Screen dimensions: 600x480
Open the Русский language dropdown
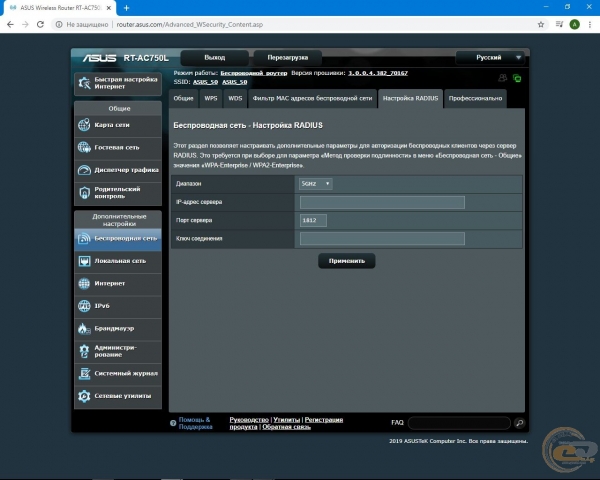click(489, 57)
